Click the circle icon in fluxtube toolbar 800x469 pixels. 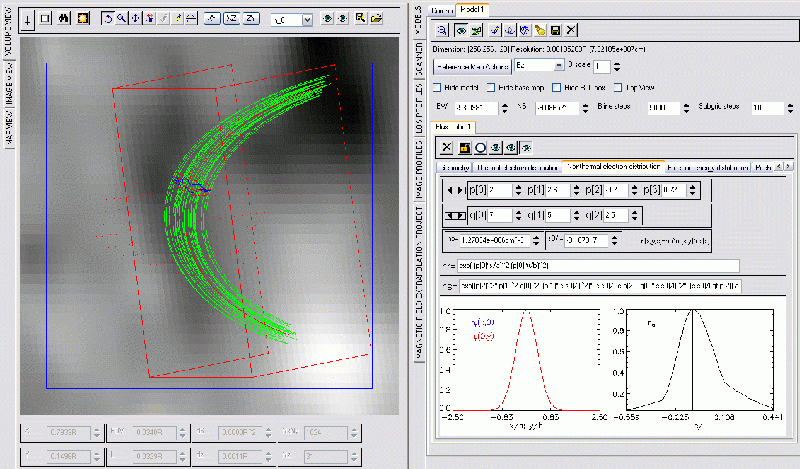[x=479, y=148]
